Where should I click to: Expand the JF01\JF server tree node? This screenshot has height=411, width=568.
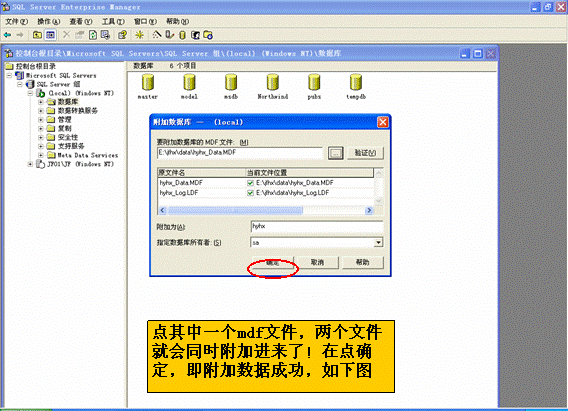click(x=30, y=164)
